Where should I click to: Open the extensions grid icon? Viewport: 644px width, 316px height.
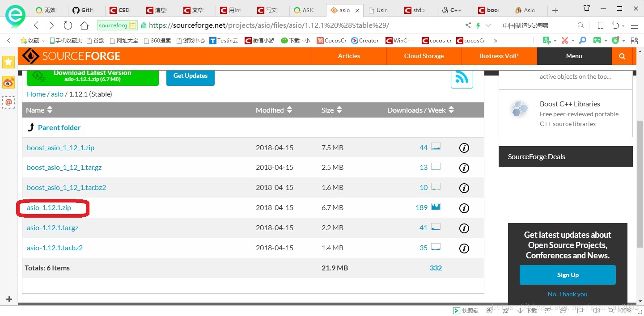tap(634, 40)
